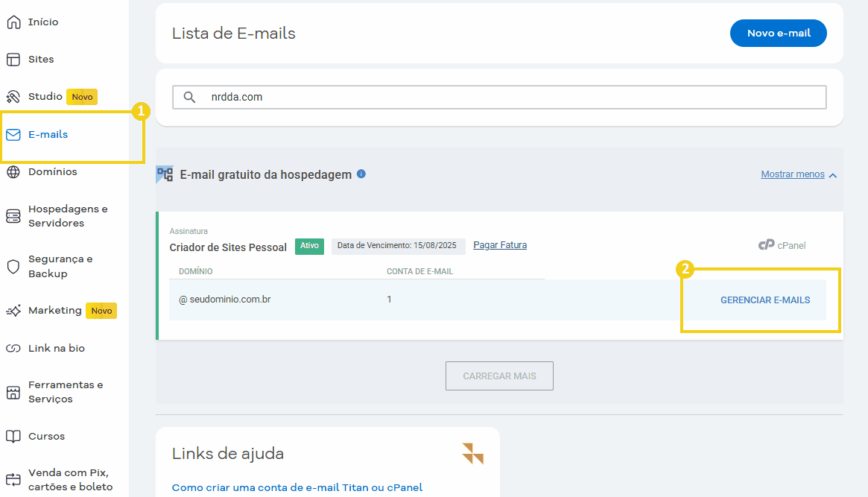Open Studio via its brush icon
868x497 pixels.
[x=13, y=96]
